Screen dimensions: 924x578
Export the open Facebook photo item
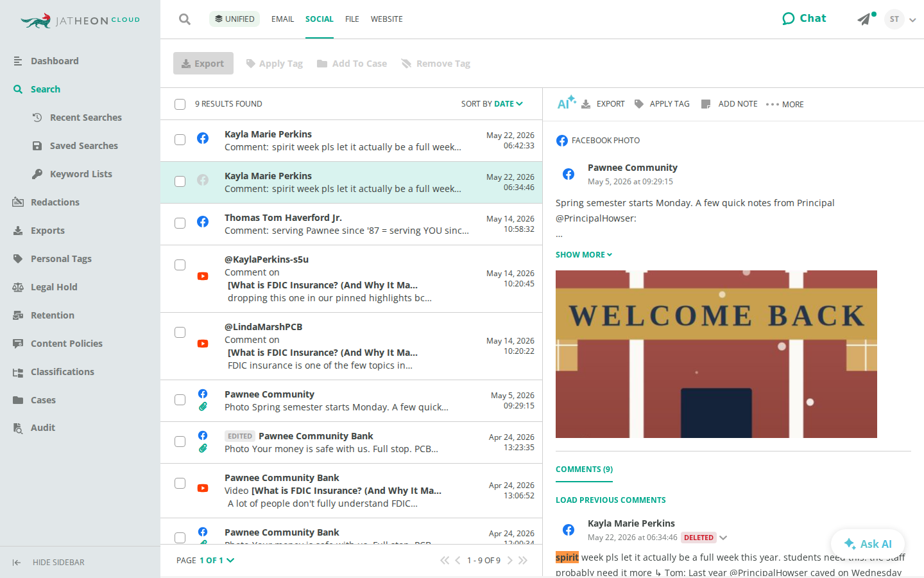tap(603, 104)
